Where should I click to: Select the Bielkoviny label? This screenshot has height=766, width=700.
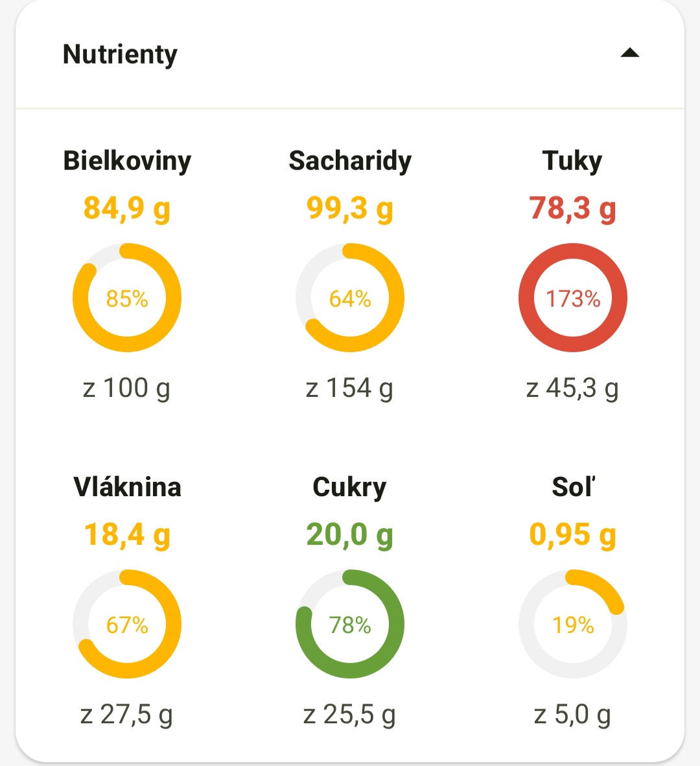pos(127,161)
